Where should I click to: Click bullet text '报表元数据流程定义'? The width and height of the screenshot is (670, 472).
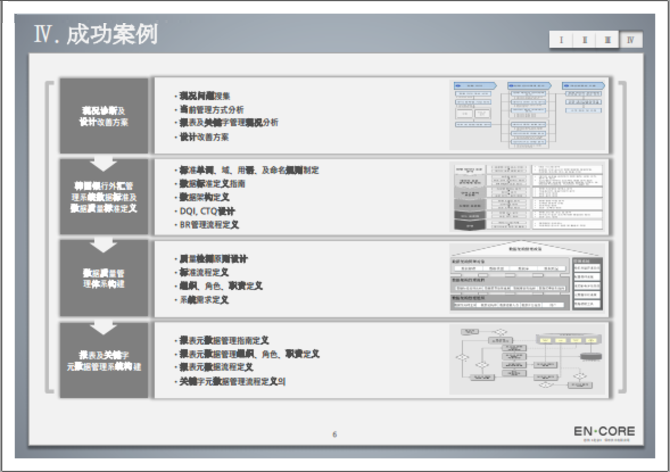pyautogui.click(x=216, y=367)
